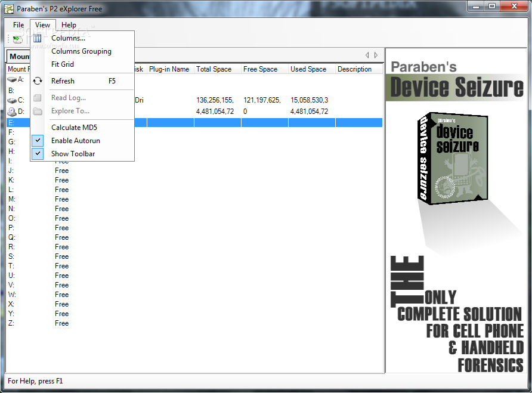
Task: Click the mount image toolbar icon
Action: [18, 39]
